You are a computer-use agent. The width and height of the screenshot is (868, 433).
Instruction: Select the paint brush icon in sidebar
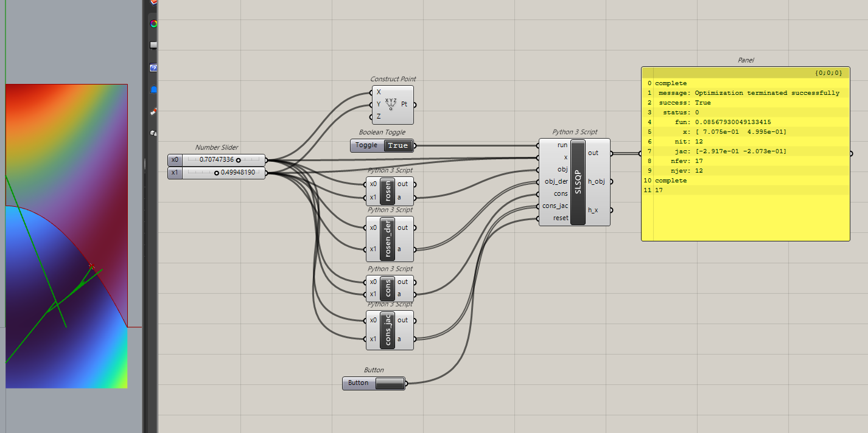tap(153, 111)
